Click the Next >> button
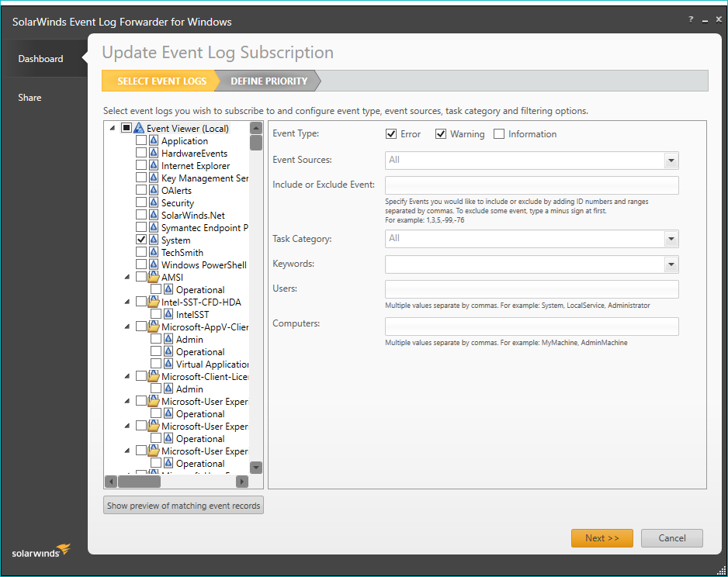Viewport: 728px width, 577px height. coord(601,538)
